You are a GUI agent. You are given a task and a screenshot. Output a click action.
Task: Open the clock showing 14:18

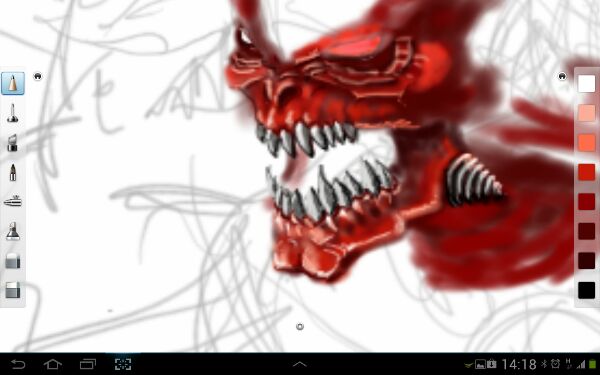point(518,364)
